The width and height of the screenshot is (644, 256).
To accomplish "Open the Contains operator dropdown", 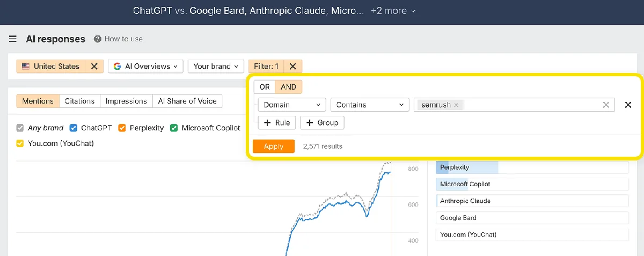I will pos(370,105).
